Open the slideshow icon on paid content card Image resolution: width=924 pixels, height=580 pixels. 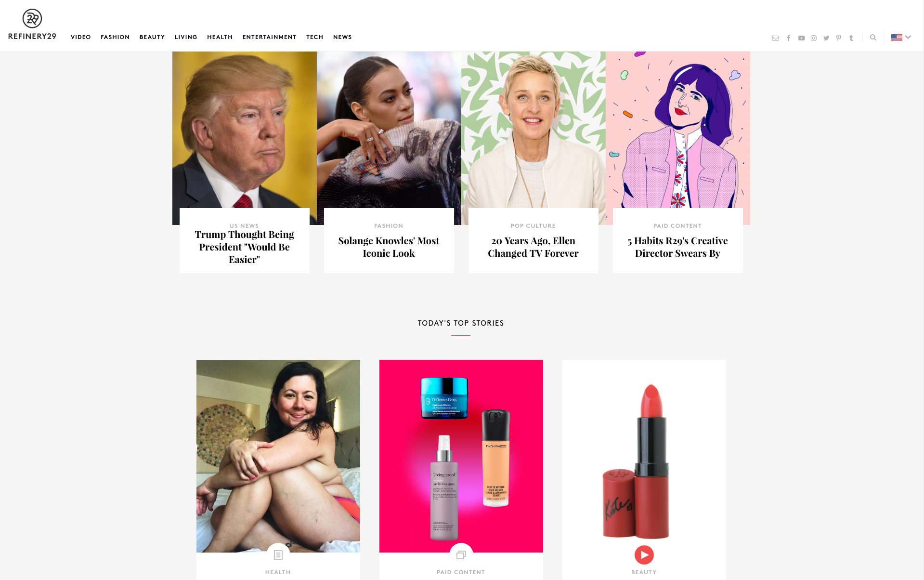(461, 554)
